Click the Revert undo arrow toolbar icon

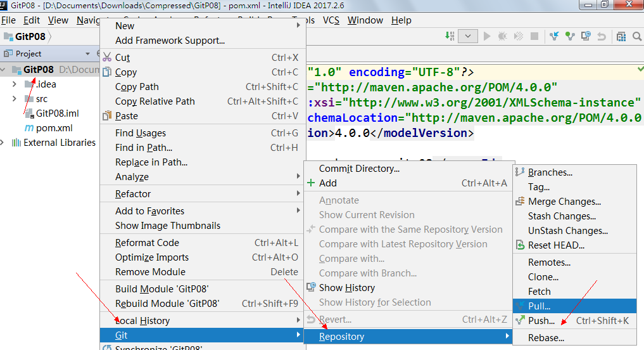coord(602,37)
